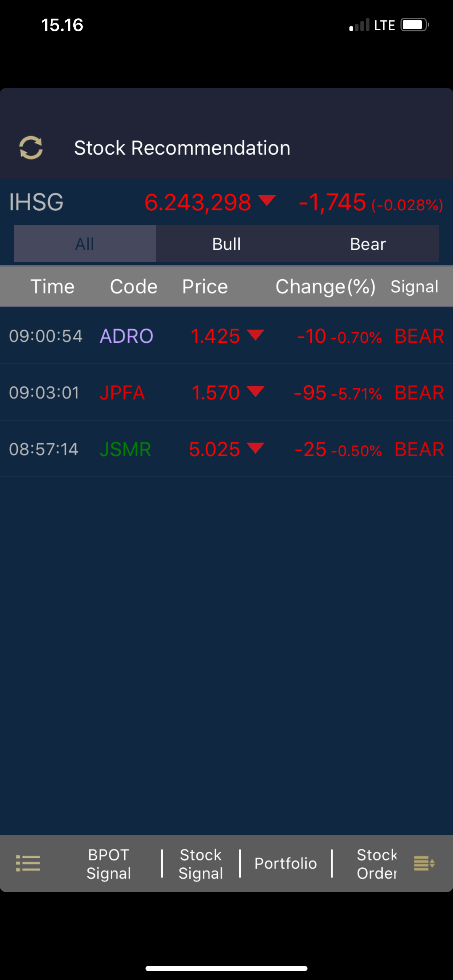Image resolution: width=453 pixels, height=980 pixels.
Task: Open Stock Order in bottom navigation
Action: (376, 864)
